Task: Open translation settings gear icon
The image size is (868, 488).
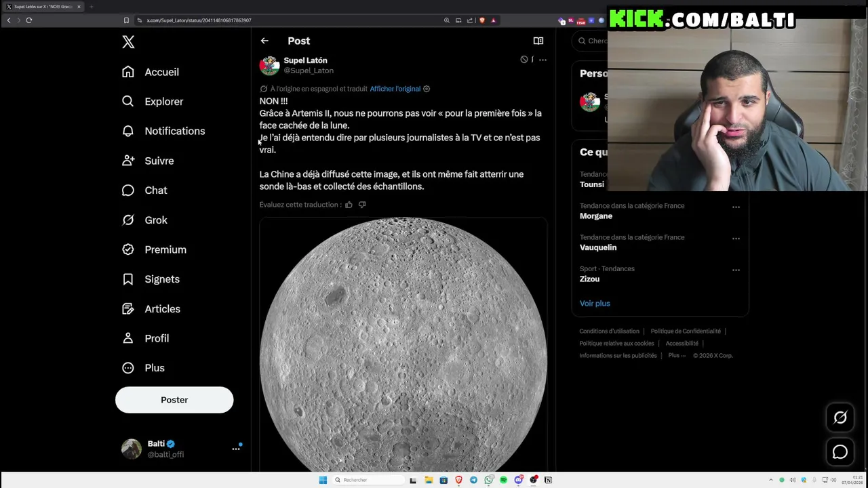Action: 427,89
